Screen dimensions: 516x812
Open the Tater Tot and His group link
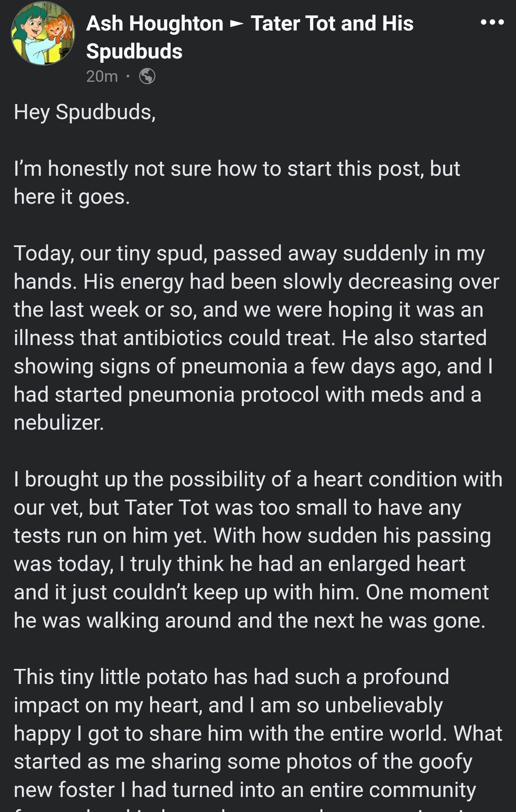click(332, 24)
